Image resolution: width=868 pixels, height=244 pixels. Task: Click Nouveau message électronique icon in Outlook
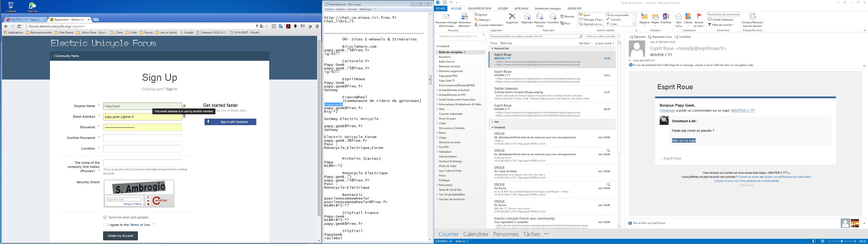[x=446, y=16]
